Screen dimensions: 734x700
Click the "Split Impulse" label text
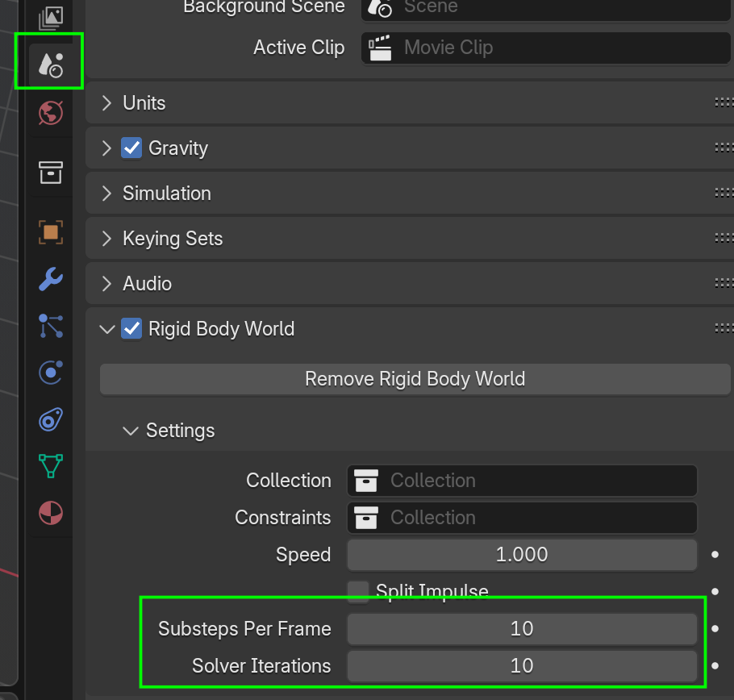(432, 591)
